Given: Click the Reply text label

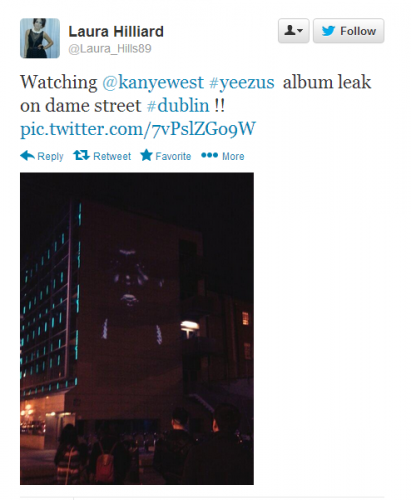Looking at the screenshot, I should click(x=50, y=156).
